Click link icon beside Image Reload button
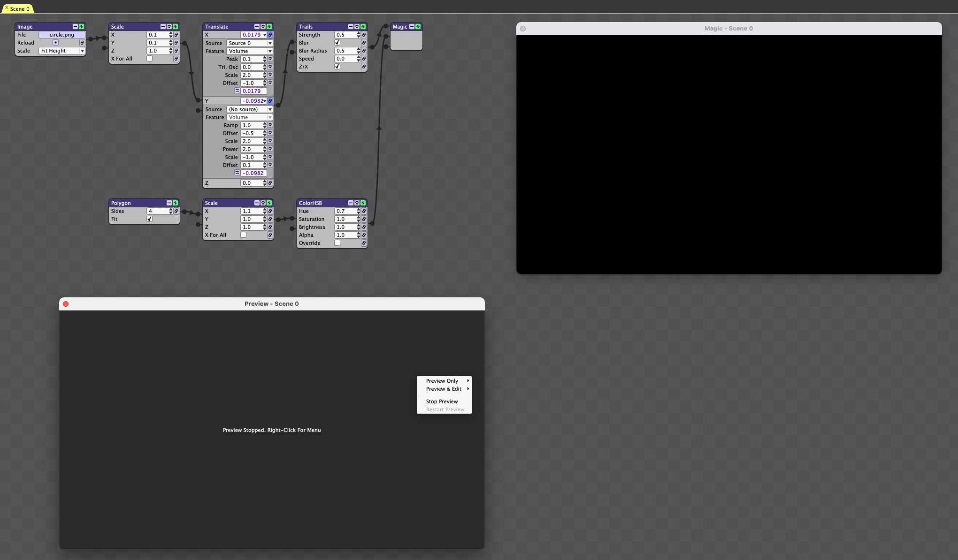 pos(82,43)
